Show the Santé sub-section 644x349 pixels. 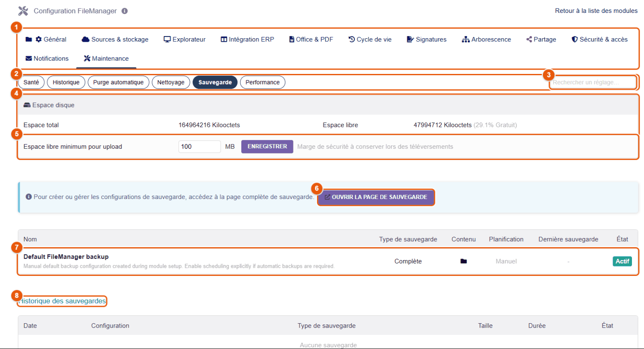pyautogui.click(x=31, y=82)
